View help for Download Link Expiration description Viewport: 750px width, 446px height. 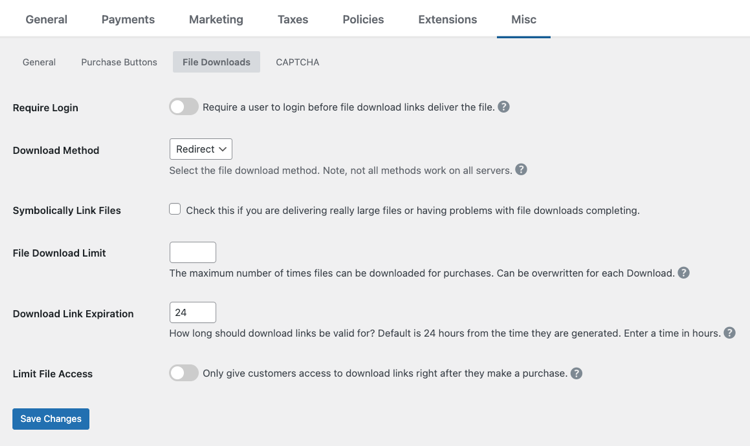click(729, 333)
